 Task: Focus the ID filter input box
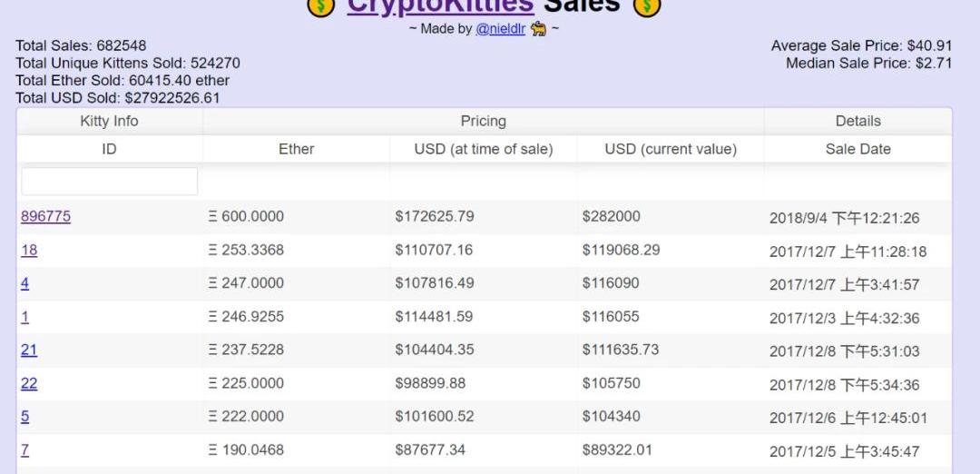(x=110, y=182)
